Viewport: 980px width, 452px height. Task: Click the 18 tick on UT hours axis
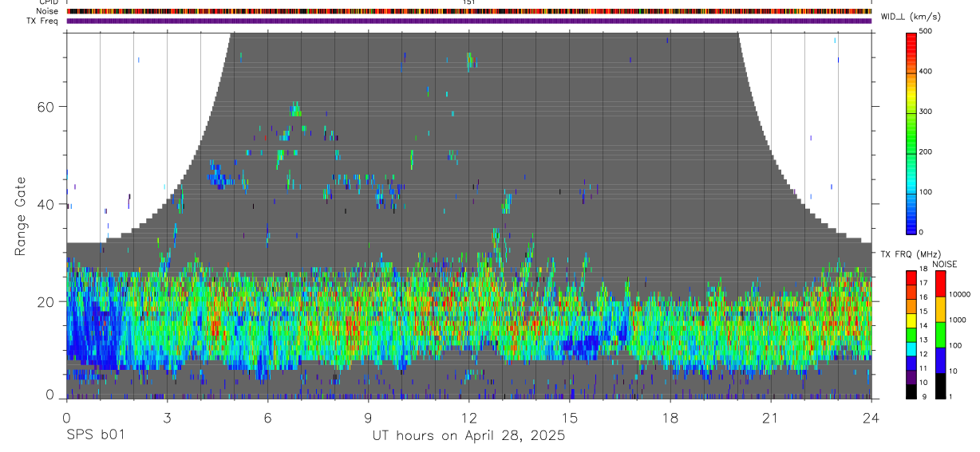pos(670,418)
